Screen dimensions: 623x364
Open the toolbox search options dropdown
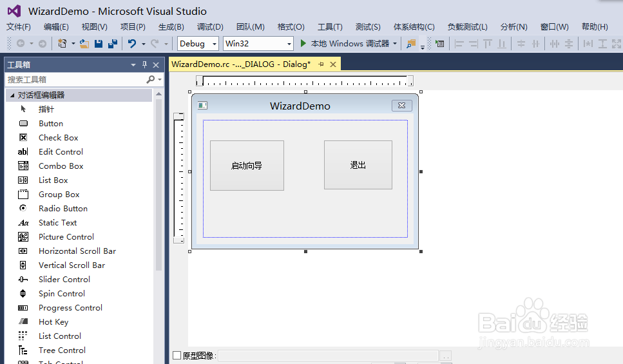click(160, 79)
